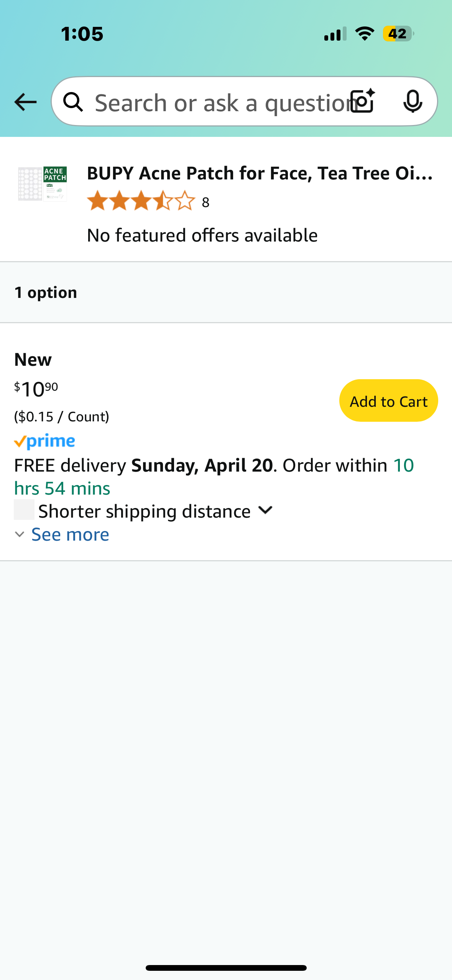Open the BUPY Acne Patch product title

pos(260,173)
